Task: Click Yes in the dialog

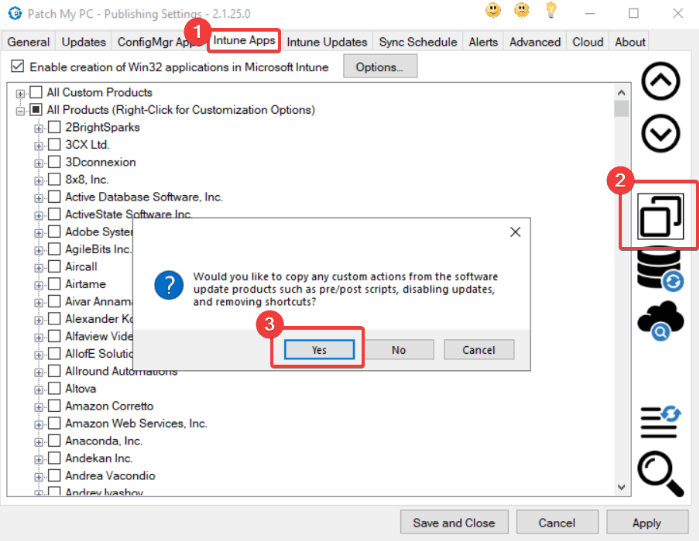Action: [x=319, y=350]
